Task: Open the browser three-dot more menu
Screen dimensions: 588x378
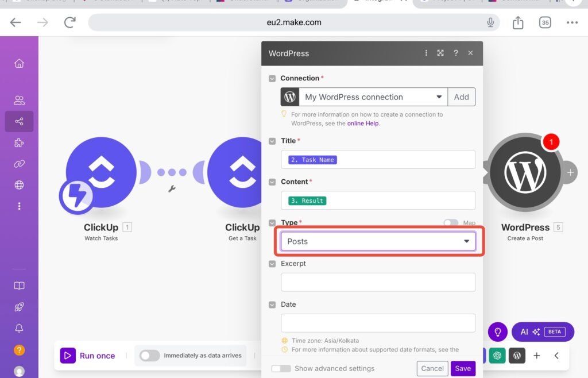Action: point(572,22)
